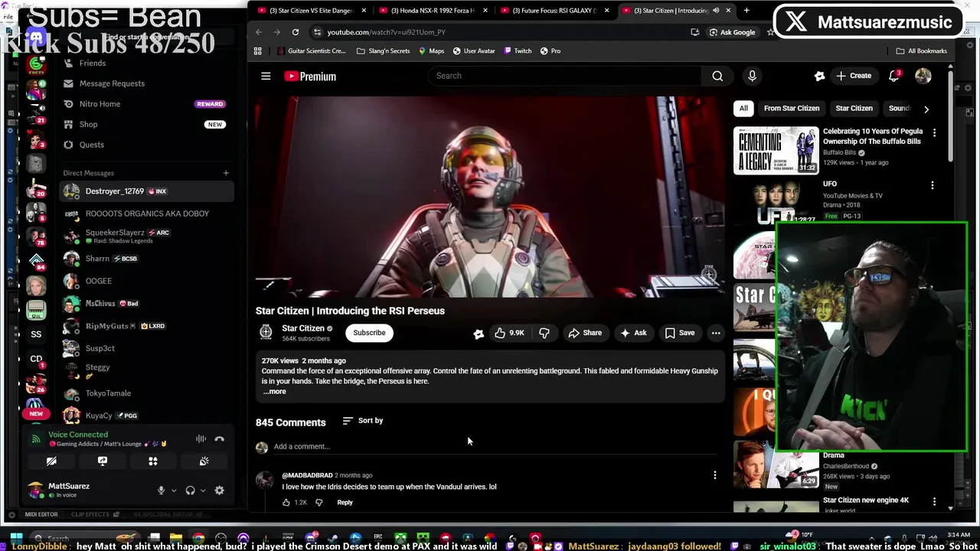
Task: Open the Chrome apps grid in bookmarks bar
Action: [258, 51]
